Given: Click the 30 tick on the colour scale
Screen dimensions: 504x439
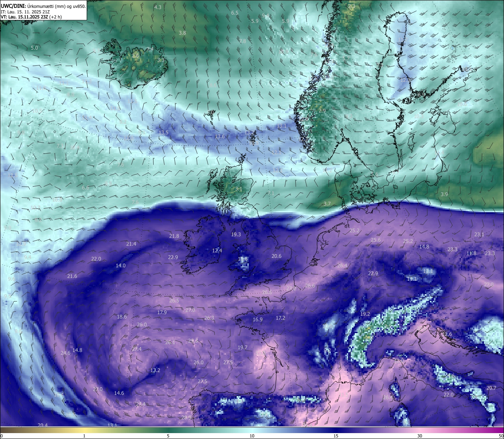Looking at the screenshot, I should (x=420, y=436).
